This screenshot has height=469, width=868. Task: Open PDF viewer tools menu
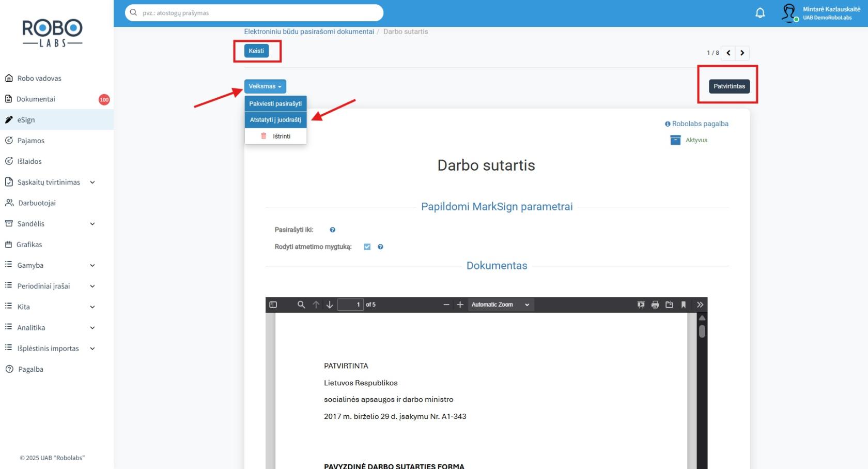tap(700, 305)
